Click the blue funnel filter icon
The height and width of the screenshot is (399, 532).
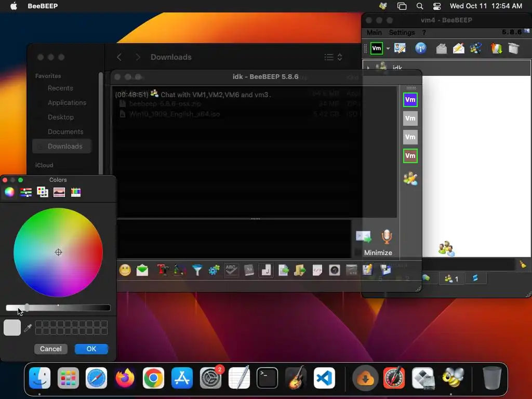[197, 270]
